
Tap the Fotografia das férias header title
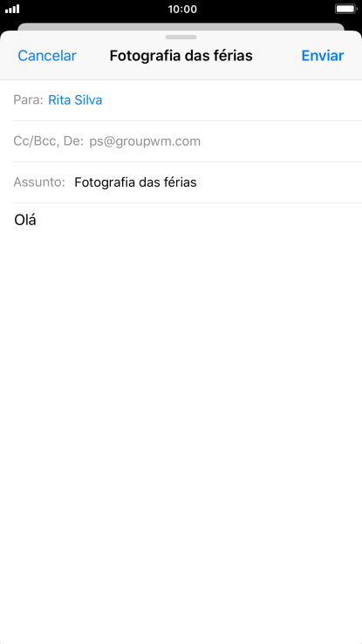point(181,56)
